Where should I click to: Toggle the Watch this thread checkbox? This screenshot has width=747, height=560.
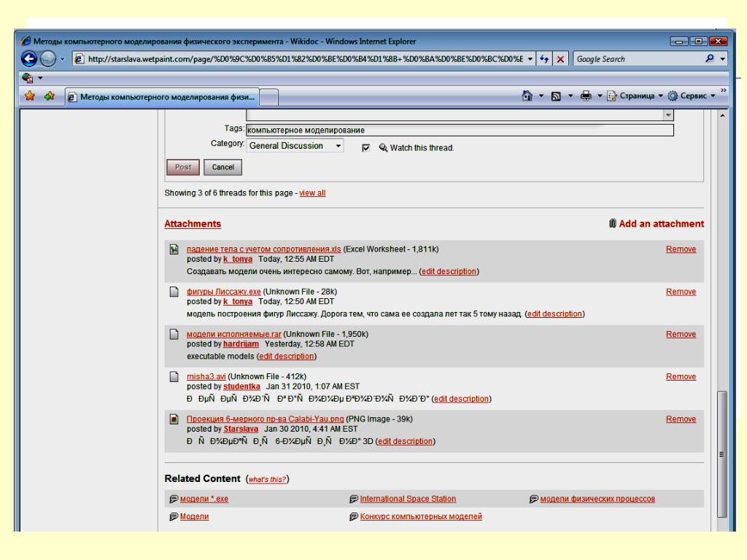(x=366, y=147)
